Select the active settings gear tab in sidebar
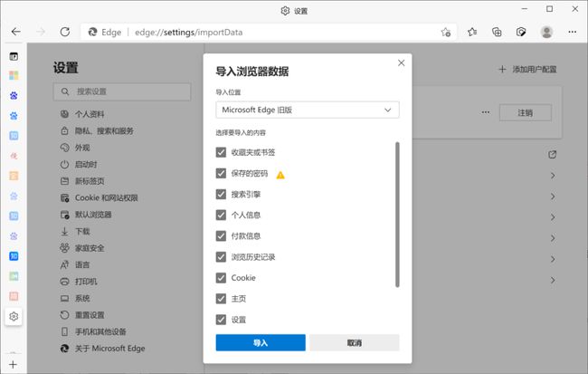Image resolution: width=588 pixels, height=374 pixels. point(14,317)
